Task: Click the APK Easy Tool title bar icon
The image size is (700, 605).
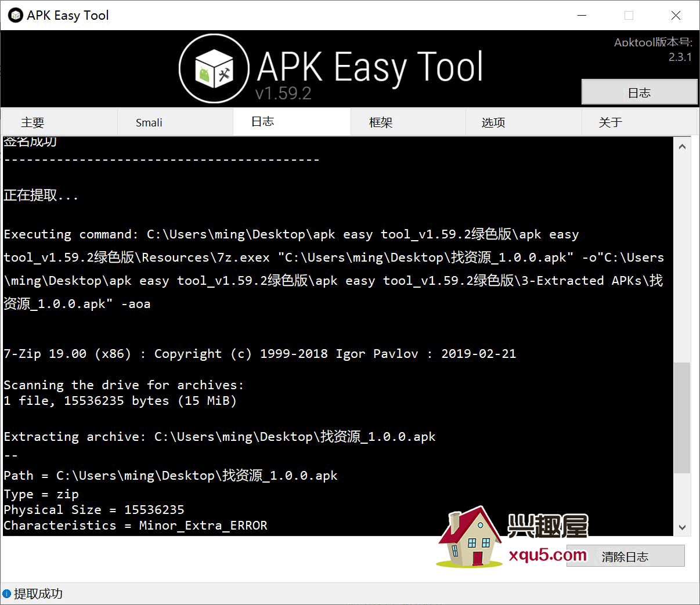Action: coord(16,16)
